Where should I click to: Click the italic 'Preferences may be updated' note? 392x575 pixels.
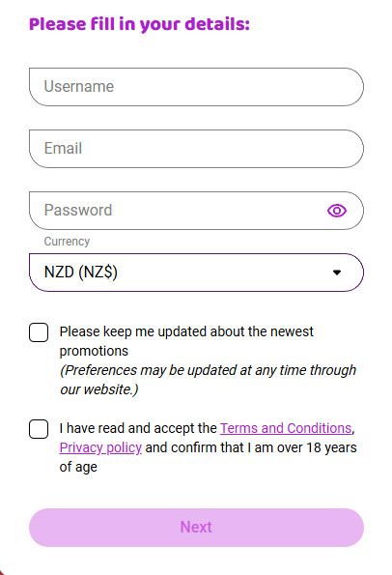click(x=208, y=370)
